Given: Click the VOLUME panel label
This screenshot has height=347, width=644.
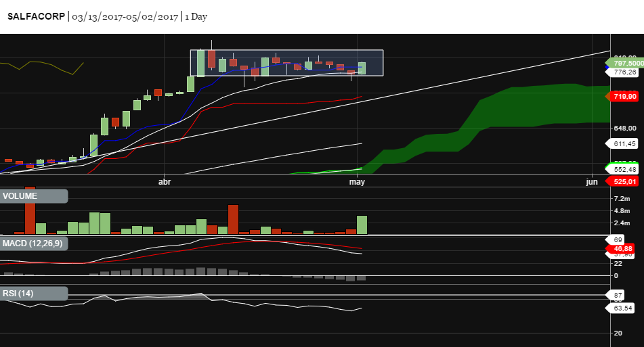Looking at the screenshot, I should click(34, 196).
